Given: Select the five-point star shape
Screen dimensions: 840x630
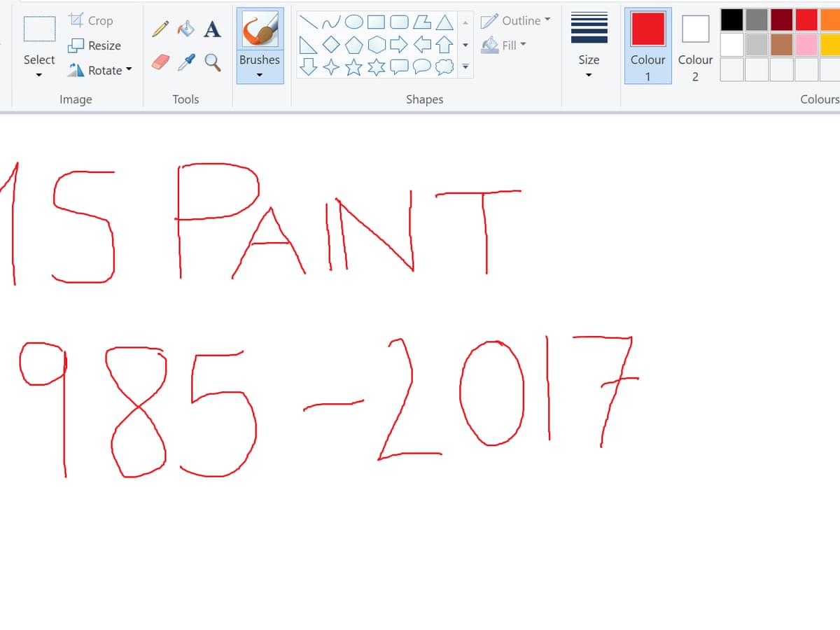Looking at the screenshot, I should pyautogui.click(x=356, y=67).
